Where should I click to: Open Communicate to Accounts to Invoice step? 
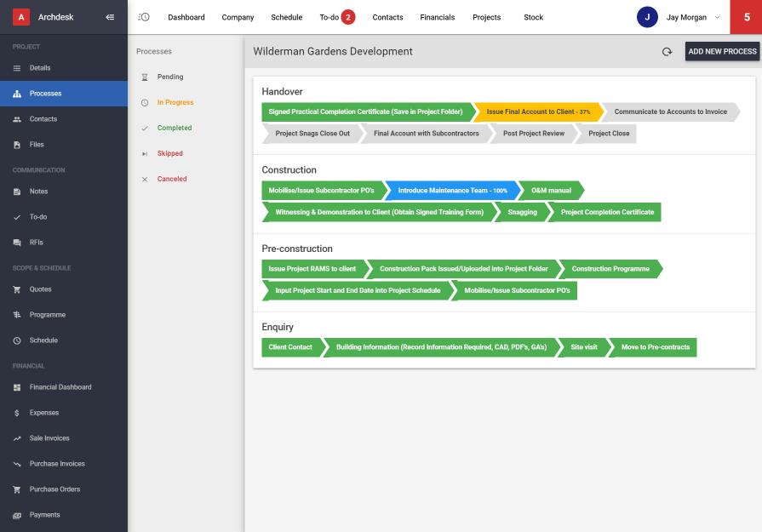[x=671, y=112]
